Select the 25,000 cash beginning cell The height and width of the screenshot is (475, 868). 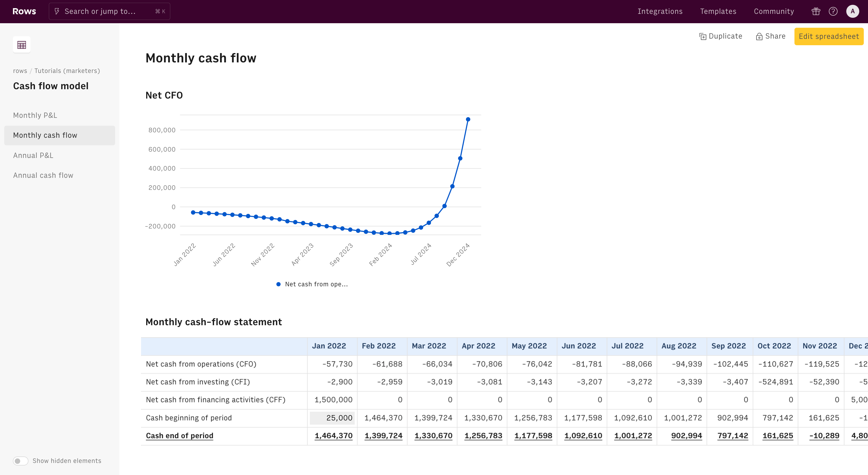[x=332, y=418]
